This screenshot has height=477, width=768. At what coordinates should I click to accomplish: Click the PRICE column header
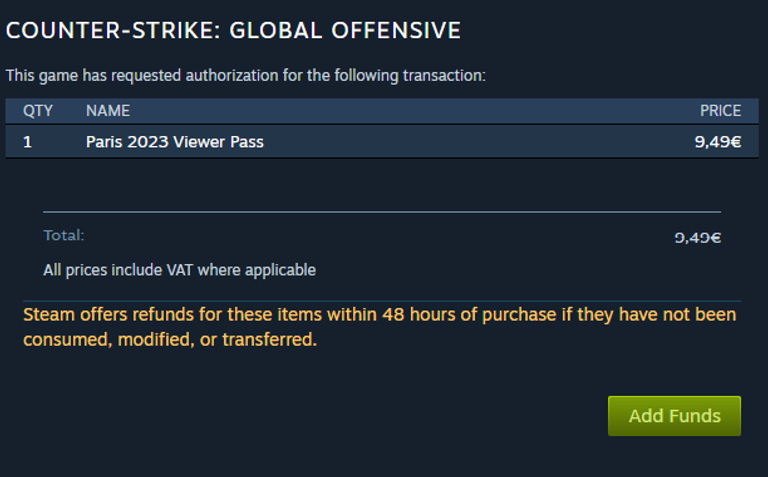pos(720,111)
